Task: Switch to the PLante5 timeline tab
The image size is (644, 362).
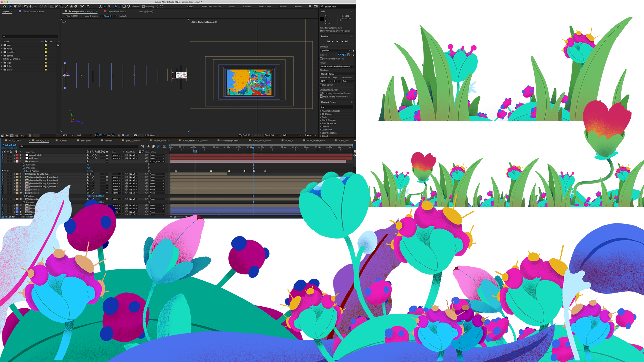Action: pos(63,141)
